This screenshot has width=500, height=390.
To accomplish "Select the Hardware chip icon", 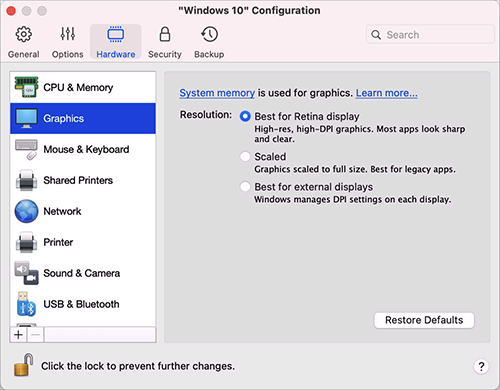I will pyautogui.click(x=116, y=34).
